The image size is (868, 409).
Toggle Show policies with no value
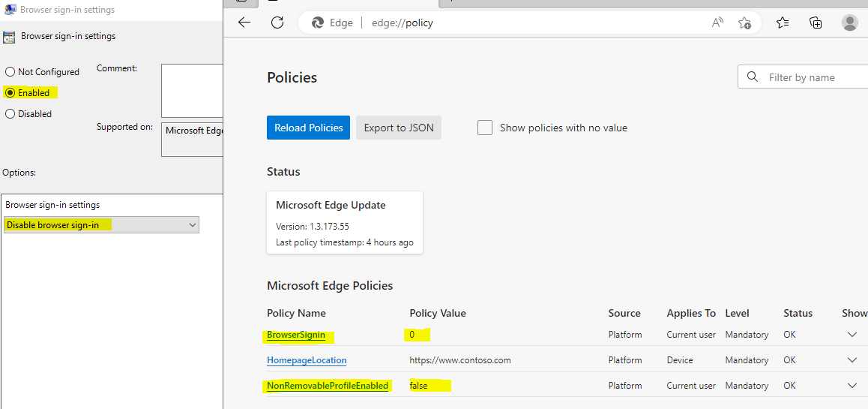pyautogui.click(x=485, y=128)
